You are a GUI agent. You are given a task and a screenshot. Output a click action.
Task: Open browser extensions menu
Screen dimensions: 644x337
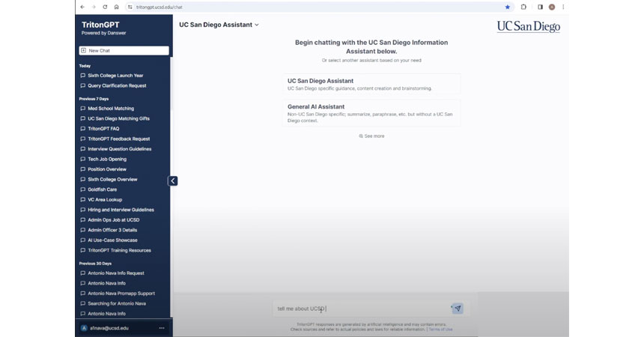[x=523, y=7]
